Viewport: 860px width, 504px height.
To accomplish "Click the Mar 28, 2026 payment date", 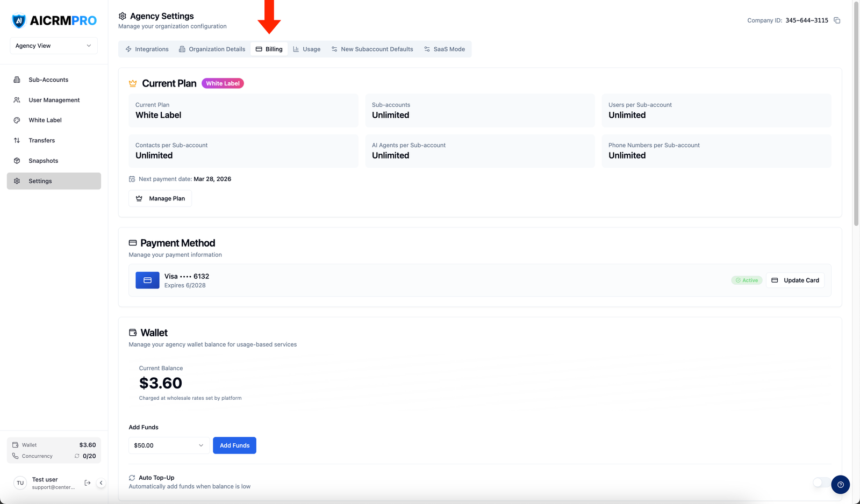I will 212,179.
